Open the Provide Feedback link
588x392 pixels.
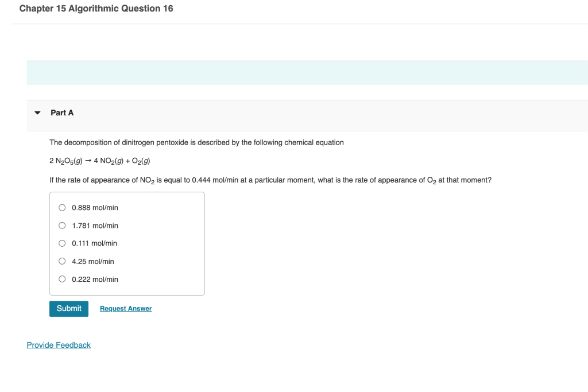pos(59,344)
